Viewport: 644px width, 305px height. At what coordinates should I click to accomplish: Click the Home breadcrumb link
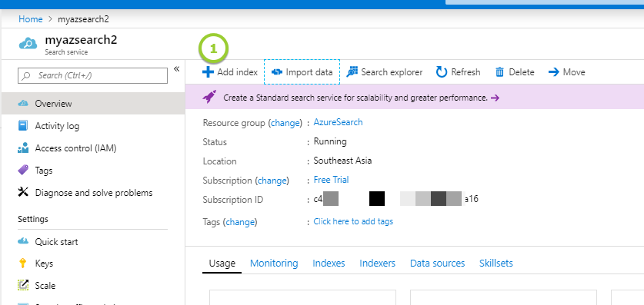coord(31,19)
